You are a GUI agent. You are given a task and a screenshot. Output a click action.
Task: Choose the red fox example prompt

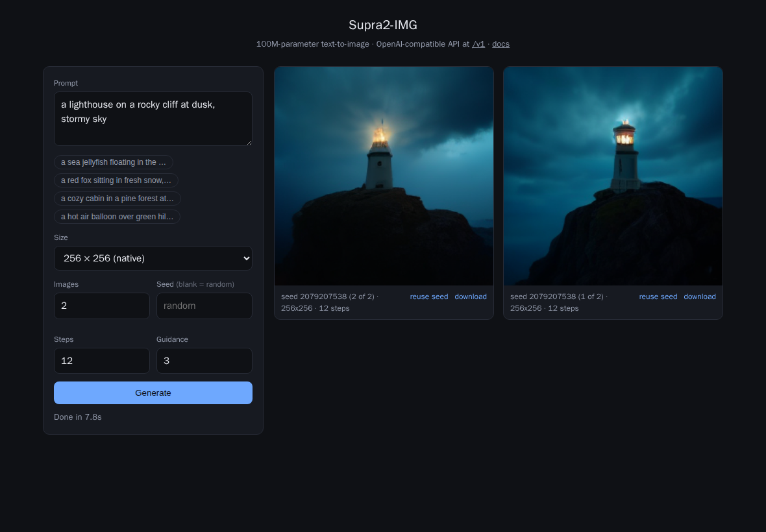pyautogui.click(x=116, y=180)
